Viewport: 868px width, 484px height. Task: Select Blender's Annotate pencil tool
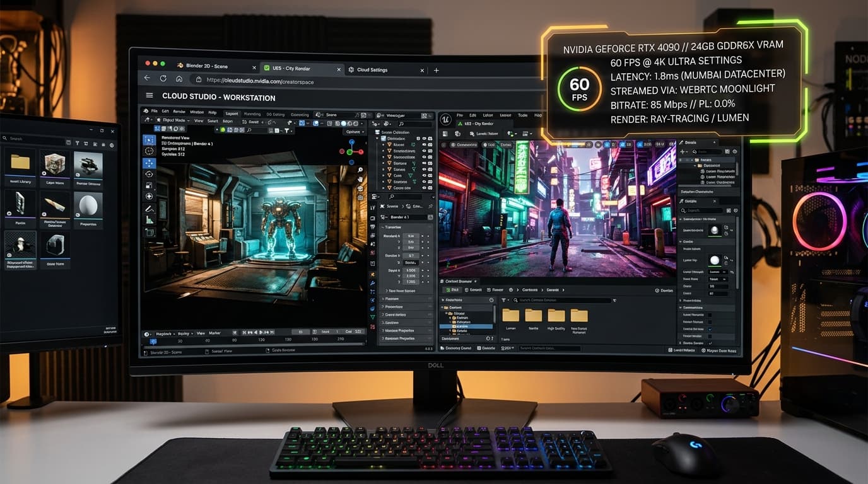pos(149,209)
